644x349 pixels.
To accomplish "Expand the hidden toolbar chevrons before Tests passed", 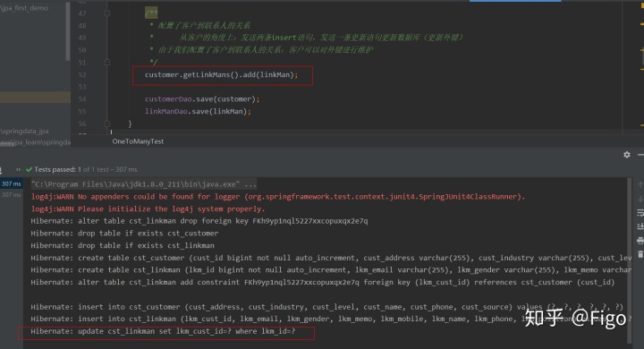I will click(18, 169).
